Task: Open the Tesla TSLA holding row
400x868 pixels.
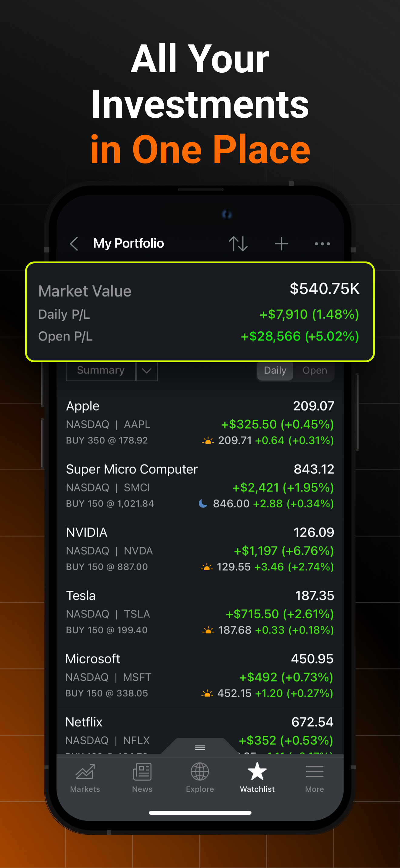Action: click(200, 613)
